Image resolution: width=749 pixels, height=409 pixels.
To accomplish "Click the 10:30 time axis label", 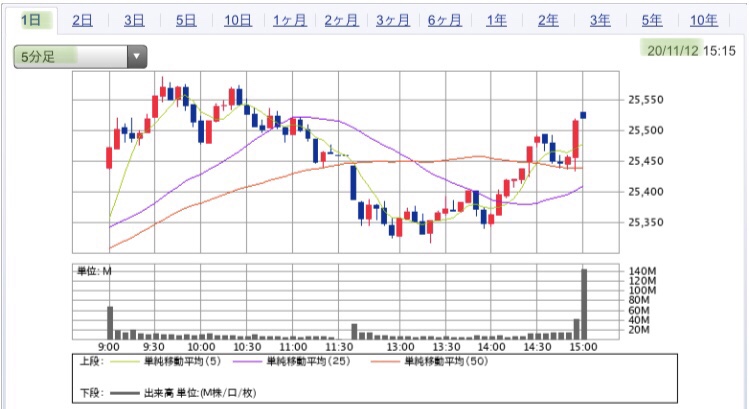I will [x=247, y=347].
